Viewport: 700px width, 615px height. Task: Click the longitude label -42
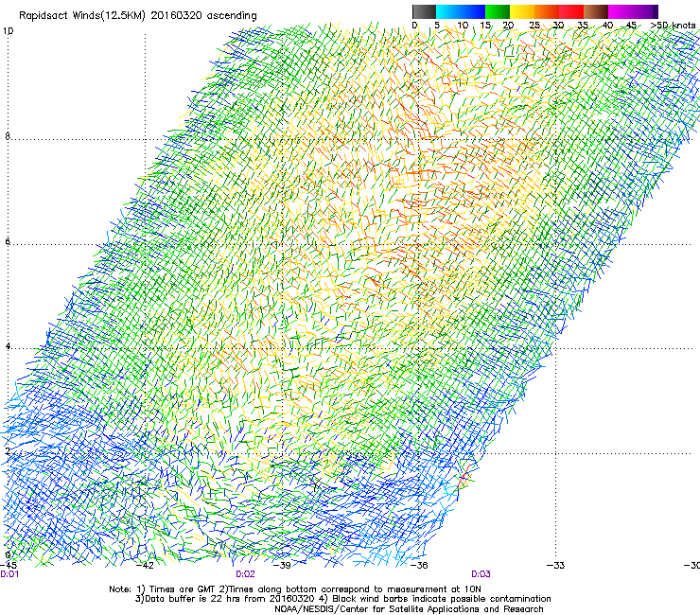144,566
